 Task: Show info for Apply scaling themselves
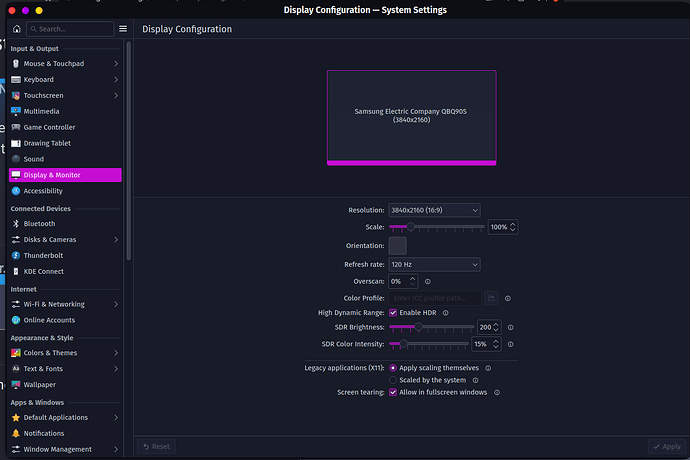pyautogui.click(x=488, y=368)
